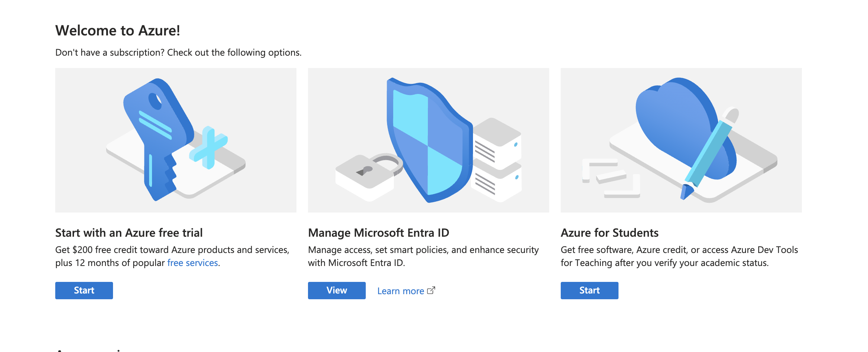Select the 'Azure for Students' heading

click(609, 233)
